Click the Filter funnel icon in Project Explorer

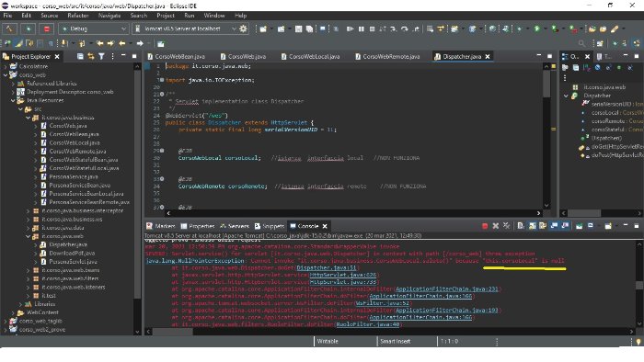point(101,57)
